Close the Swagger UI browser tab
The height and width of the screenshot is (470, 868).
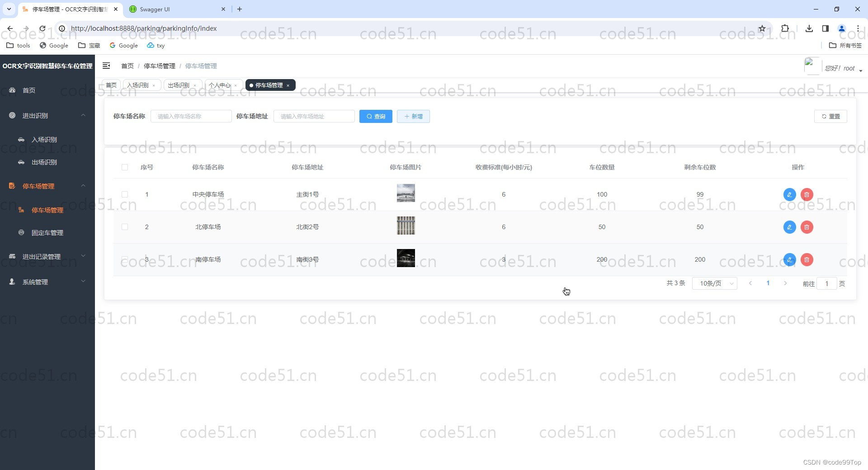coord(223,9)
